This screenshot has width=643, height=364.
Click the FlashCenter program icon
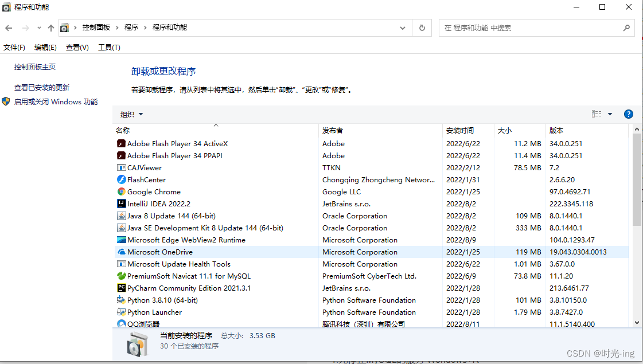122,179
